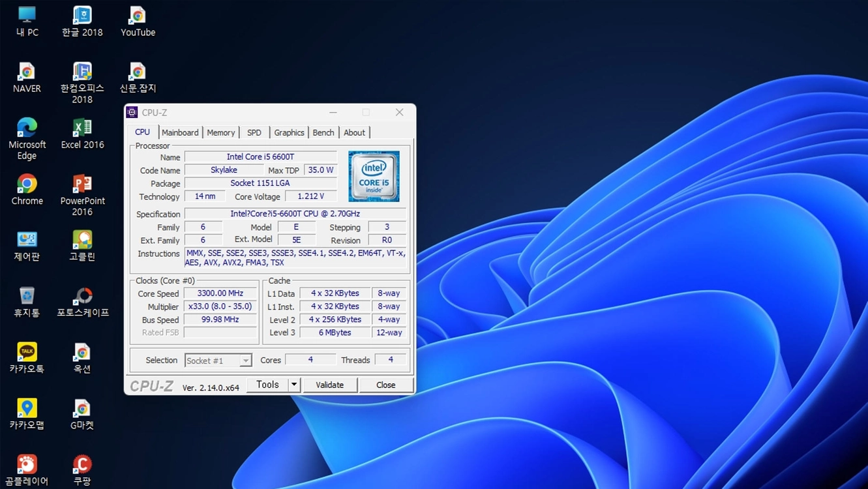868x489 pixels.
Task: Open the Memory tab
Action: click(x=220, y=132)
